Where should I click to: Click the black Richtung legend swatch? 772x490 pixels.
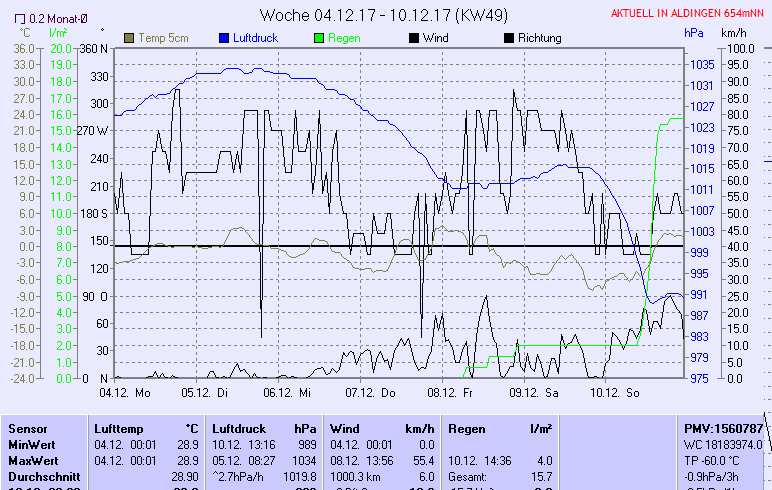[509, 38]
